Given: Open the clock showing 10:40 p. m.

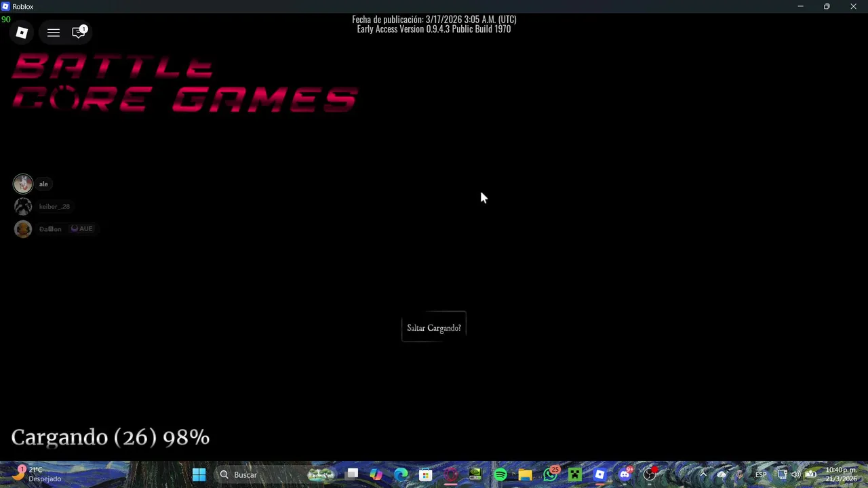Looking at the screenshot, I should coord(841,474).
